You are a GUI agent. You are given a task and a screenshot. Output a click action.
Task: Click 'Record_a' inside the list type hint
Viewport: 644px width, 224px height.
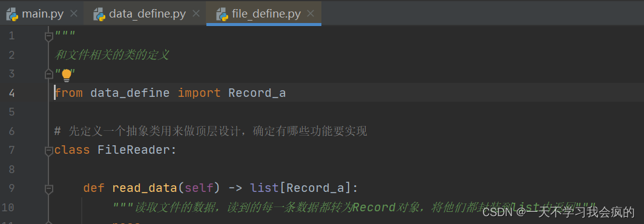point(315,188)
